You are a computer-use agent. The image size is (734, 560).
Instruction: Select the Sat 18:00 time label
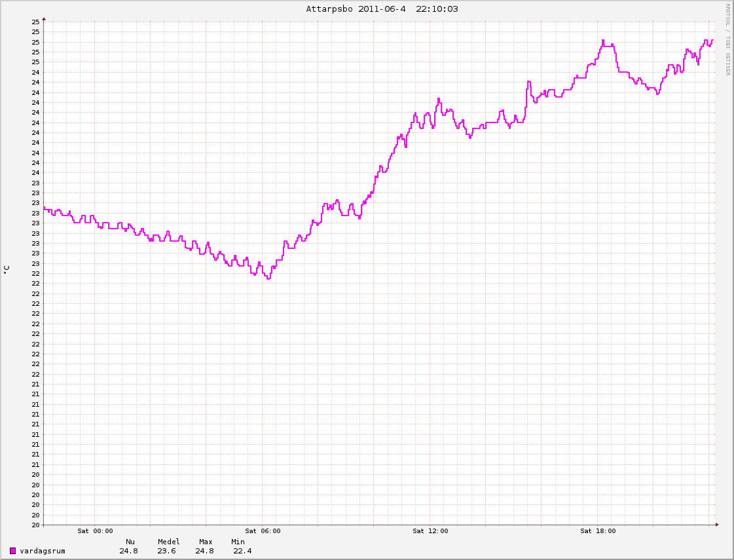coord(598,531)
